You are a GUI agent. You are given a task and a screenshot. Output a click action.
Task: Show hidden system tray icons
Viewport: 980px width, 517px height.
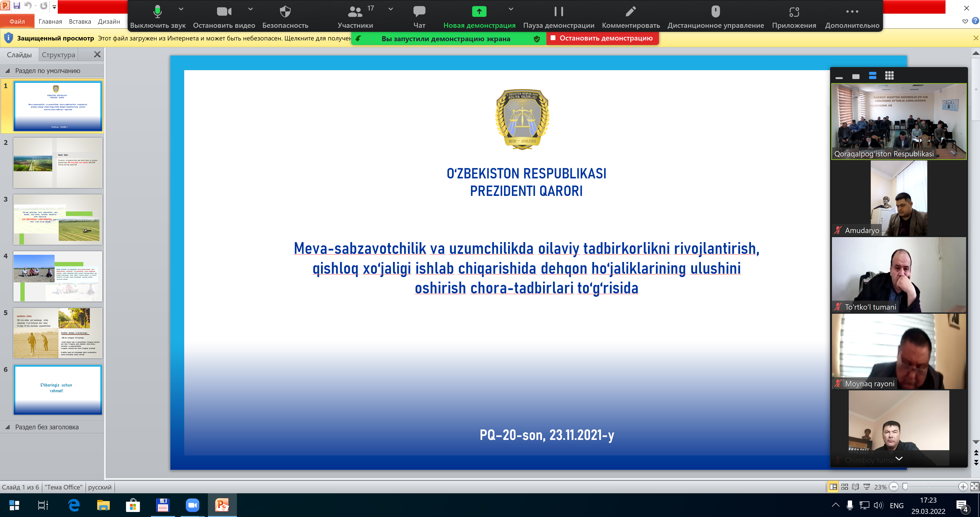coord(836,505)
